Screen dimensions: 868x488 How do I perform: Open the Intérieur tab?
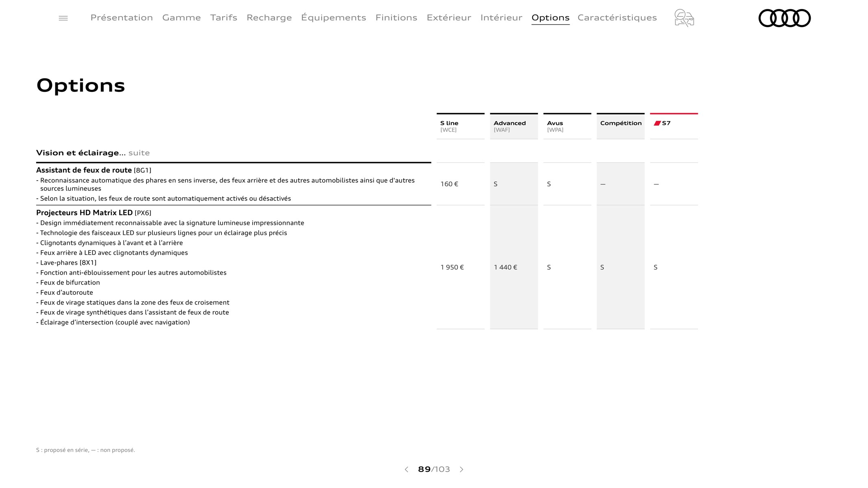tap(501, 17)
